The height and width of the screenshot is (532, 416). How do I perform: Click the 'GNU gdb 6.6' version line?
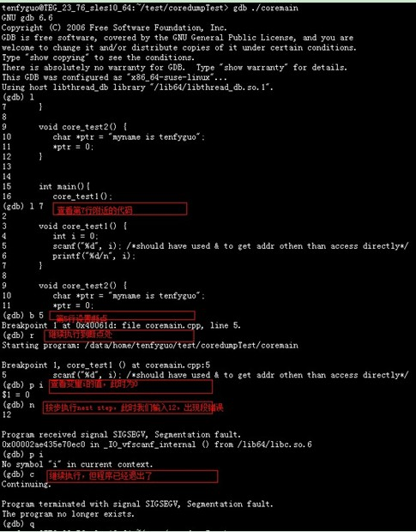click(x=27, y=18)
